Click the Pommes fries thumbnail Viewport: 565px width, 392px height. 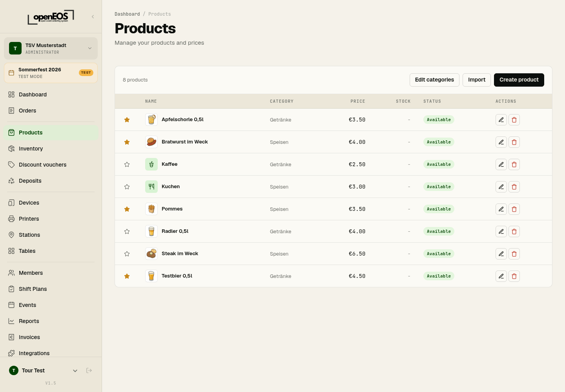tap(151, 209)
